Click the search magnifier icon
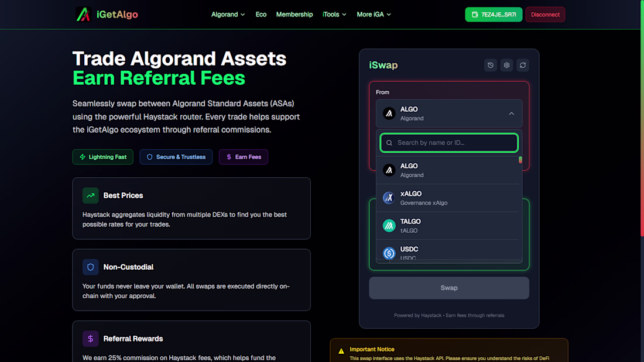The image size is (644, 362). coord(389,143)
